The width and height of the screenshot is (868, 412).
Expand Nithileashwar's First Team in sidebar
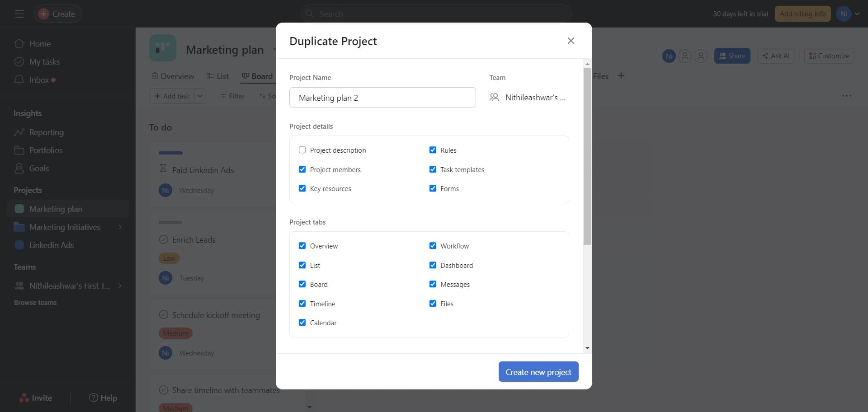click(119, 286)
